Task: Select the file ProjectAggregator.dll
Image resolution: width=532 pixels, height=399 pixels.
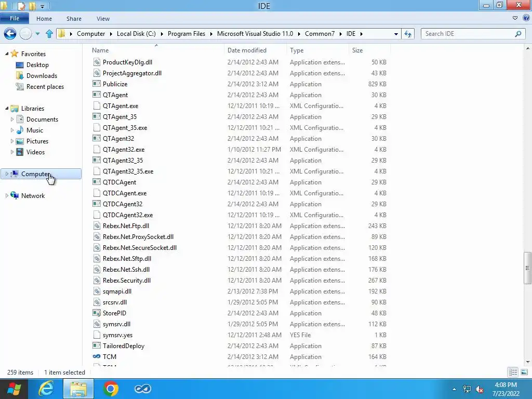Action: coord(132,73)
